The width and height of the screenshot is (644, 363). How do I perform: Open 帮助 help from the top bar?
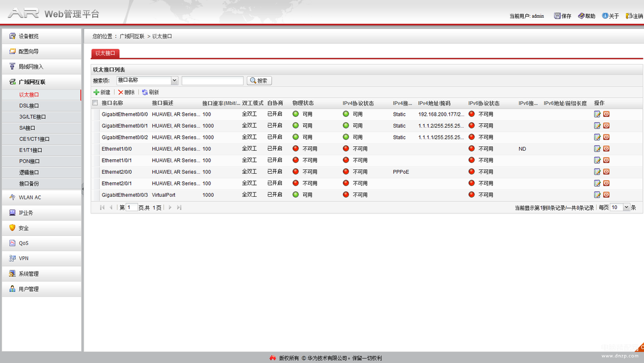point(581,16)
